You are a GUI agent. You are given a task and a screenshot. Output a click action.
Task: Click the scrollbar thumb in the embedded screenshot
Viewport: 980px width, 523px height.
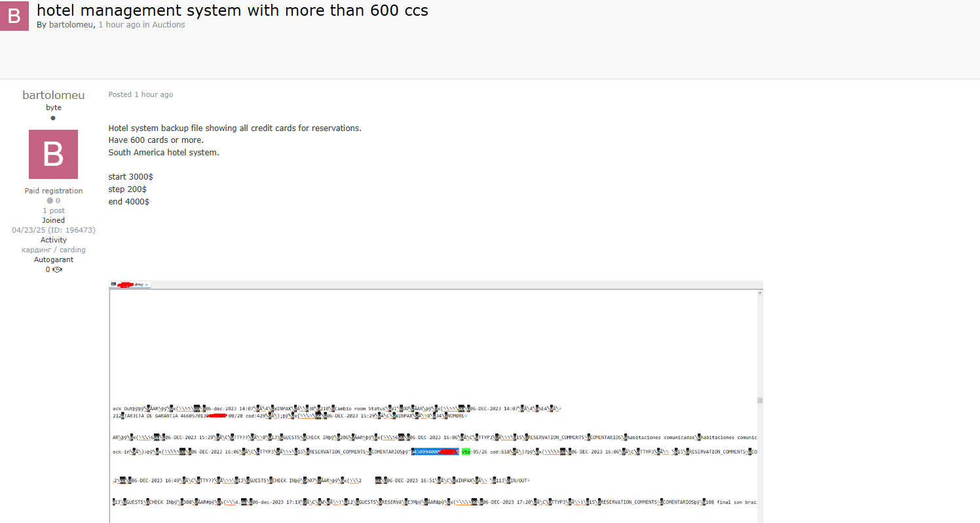tap(760, 400)
